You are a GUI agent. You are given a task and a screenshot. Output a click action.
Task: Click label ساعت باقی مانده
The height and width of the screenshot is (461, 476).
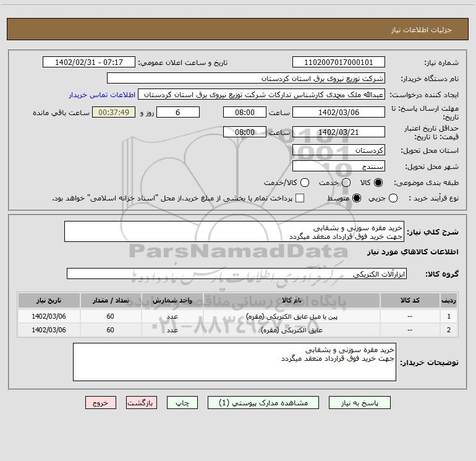click(61, 113)
